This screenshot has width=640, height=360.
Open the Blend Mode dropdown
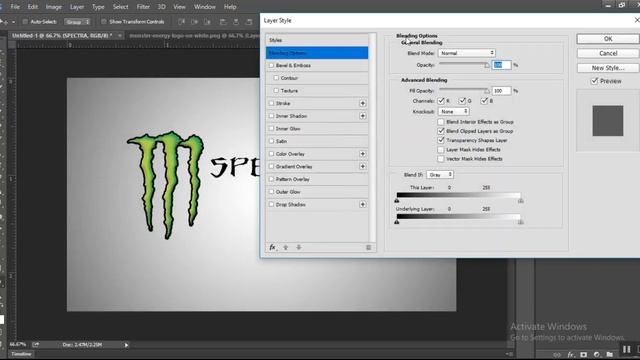(467, 53)
